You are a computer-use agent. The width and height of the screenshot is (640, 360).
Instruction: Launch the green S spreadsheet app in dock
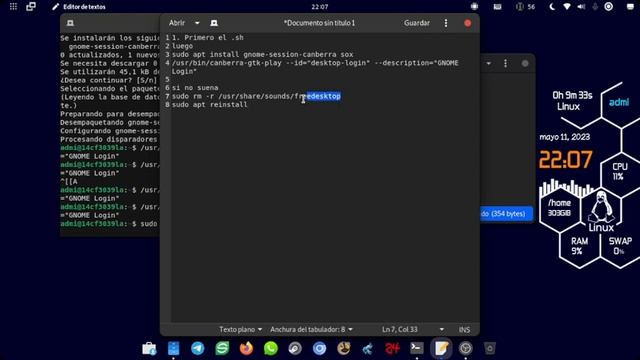[222, 348]
